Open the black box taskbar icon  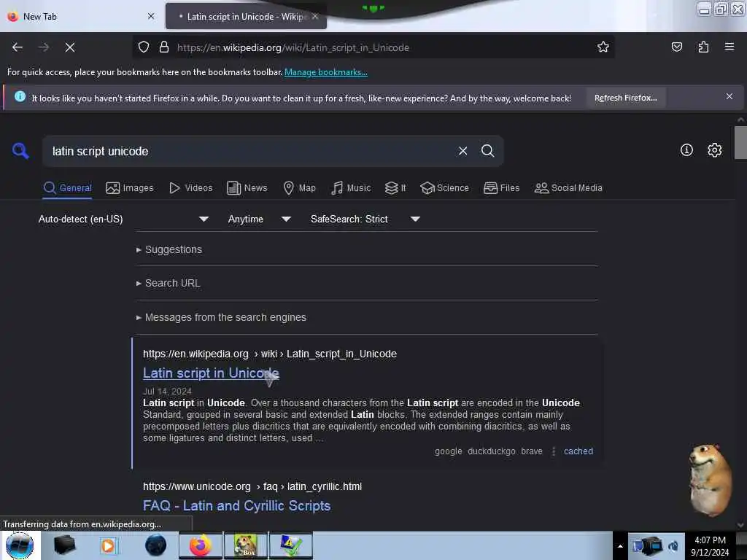point(64,545)
